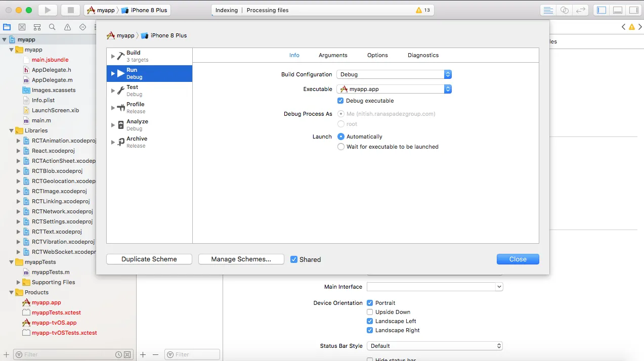Add a target with the plus icon
644x361 pixels.
pyautogui.click(x=143, y=355)
